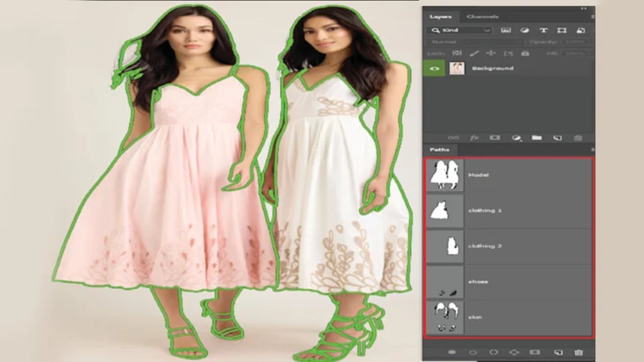644x362 pixels.
Task: Open the Normal blend mode dropdown
Action: [x=475, y=42]
